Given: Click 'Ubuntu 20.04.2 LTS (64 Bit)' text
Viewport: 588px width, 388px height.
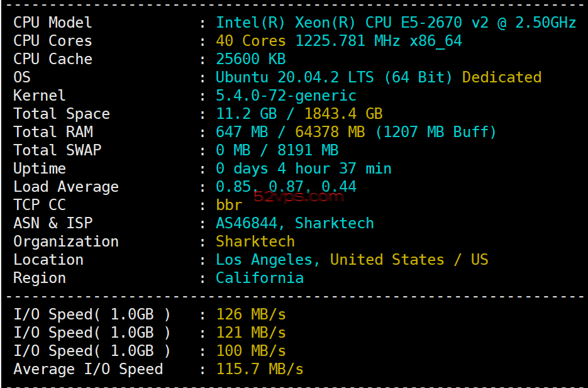Looking at the screenshot, I should (x=334, y=77).
